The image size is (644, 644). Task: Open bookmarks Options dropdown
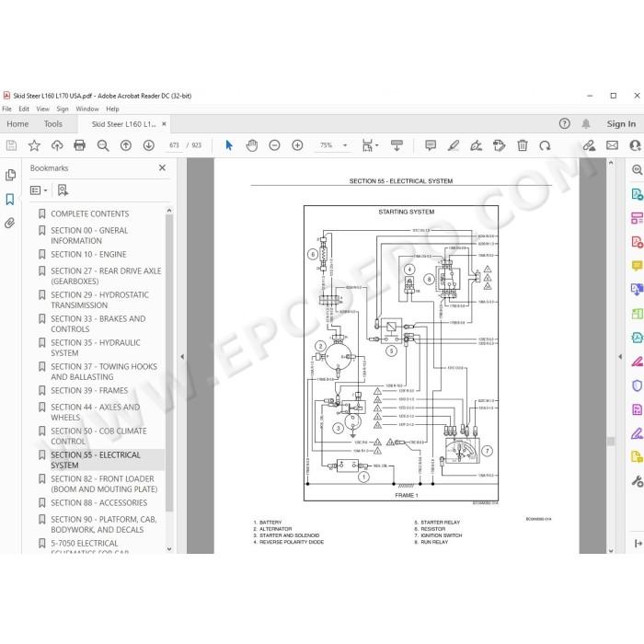(x=39, y=190)
